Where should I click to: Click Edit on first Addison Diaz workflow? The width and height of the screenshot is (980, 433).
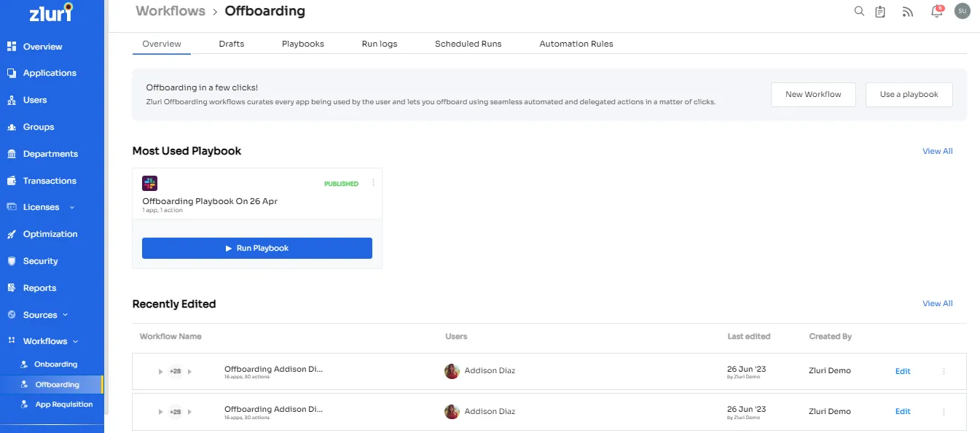[903, 371]
